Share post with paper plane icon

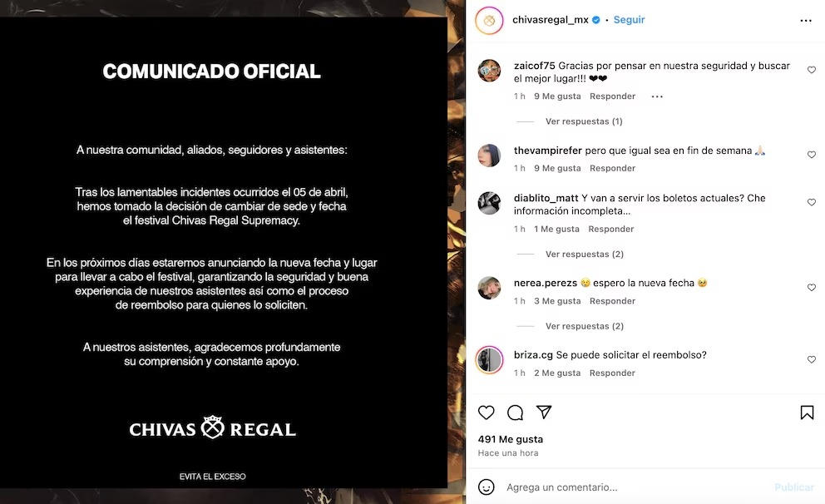click(x=544, y=412)
